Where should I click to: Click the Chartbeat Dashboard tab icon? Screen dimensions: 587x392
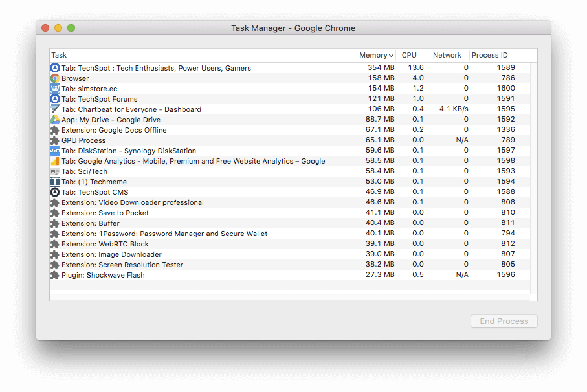[55, 109]
